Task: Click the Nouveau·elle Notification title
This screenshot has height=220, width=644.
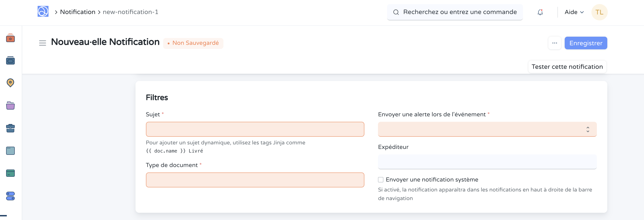Action: pos(105,42)
